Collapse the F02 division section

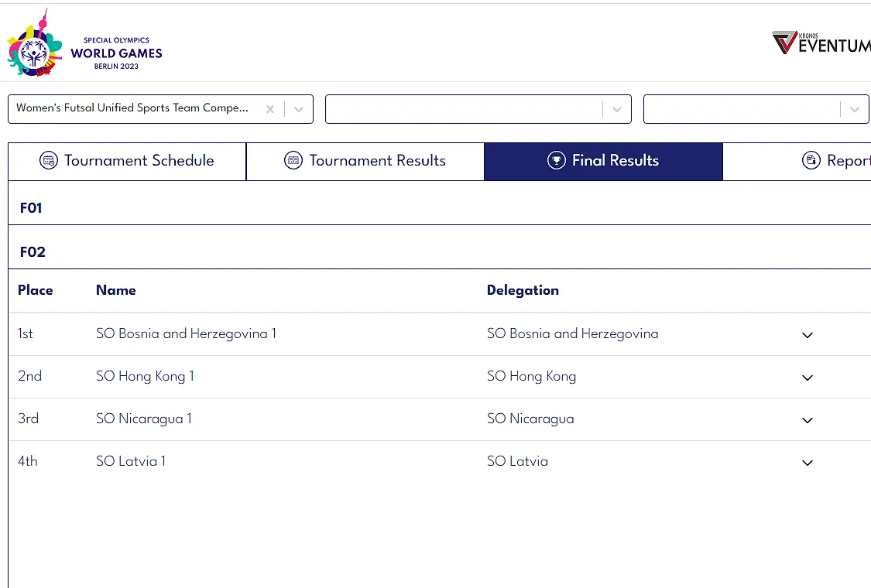tap(33, 252)
